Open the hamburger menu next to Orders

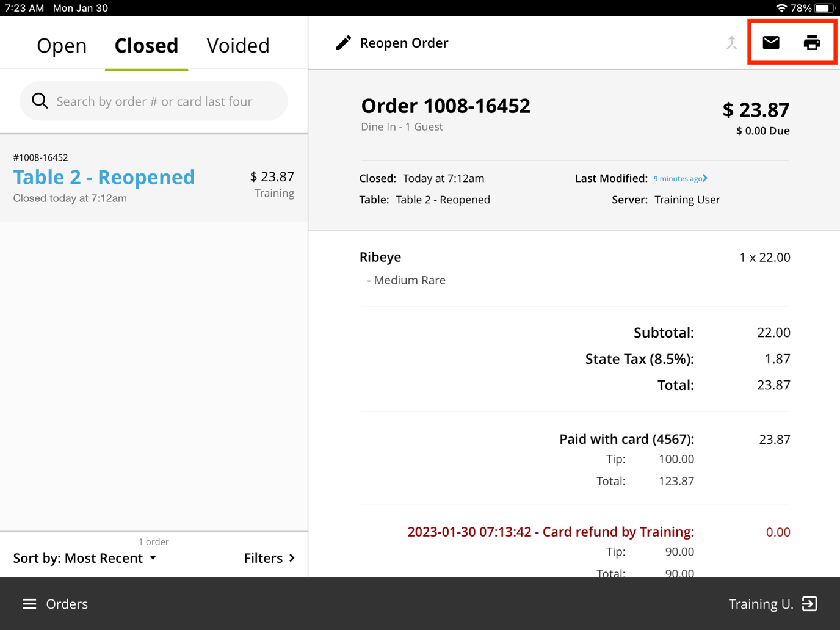[29, 604]
